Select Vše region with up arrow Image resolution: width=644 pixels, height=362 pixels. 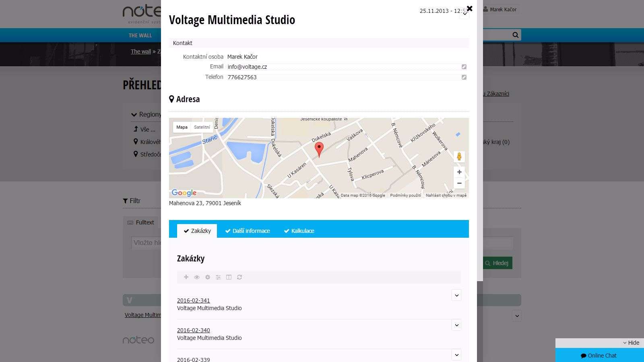(144, 130)
